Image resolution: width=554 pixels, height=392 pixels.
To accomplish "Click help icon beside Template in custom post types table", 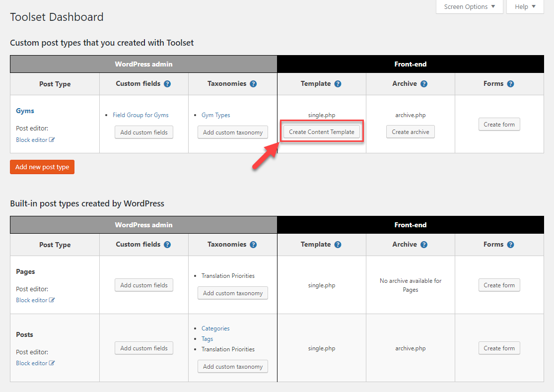I will coord(338,84).
